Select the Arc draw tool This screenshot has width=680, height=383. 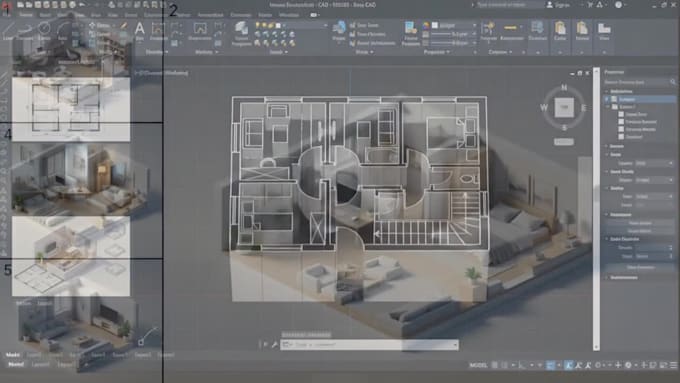point(63,31)
